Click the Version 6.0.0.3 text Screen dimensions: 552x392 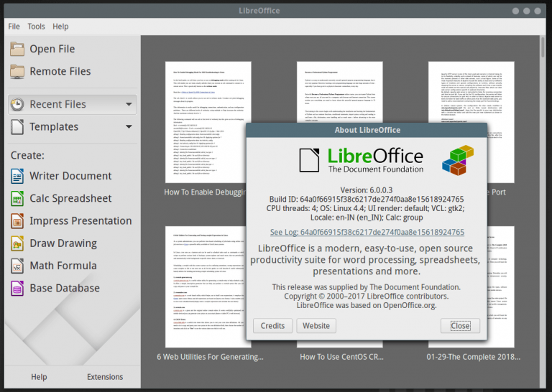367,190
